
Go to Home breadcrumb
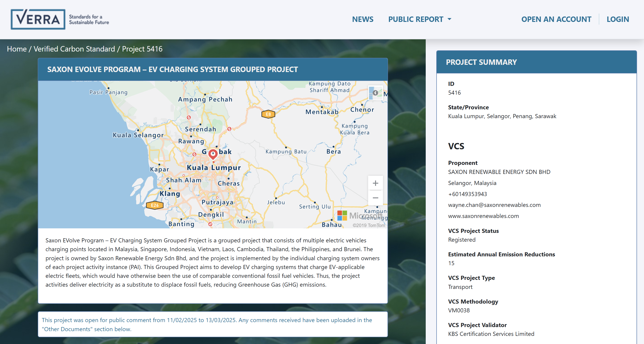[17, 49]
